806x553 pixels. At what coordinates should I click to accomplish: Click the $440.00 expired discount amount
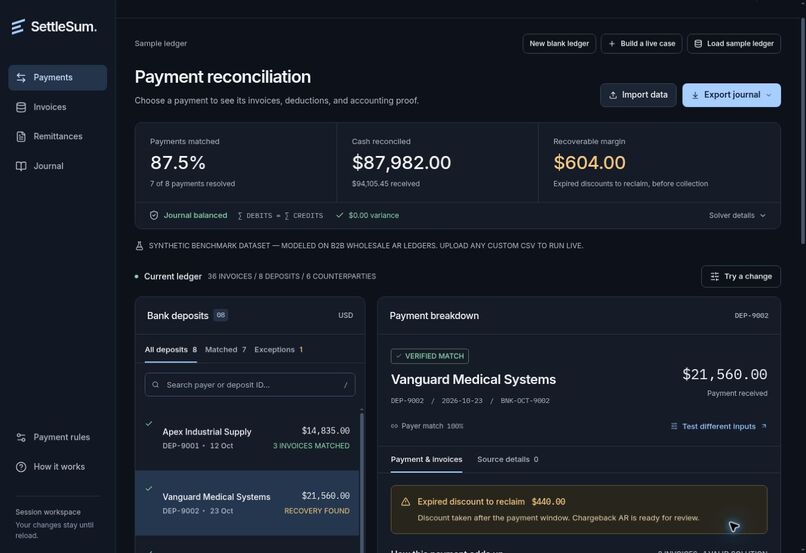pyautogui.click(x=548, y=502)
